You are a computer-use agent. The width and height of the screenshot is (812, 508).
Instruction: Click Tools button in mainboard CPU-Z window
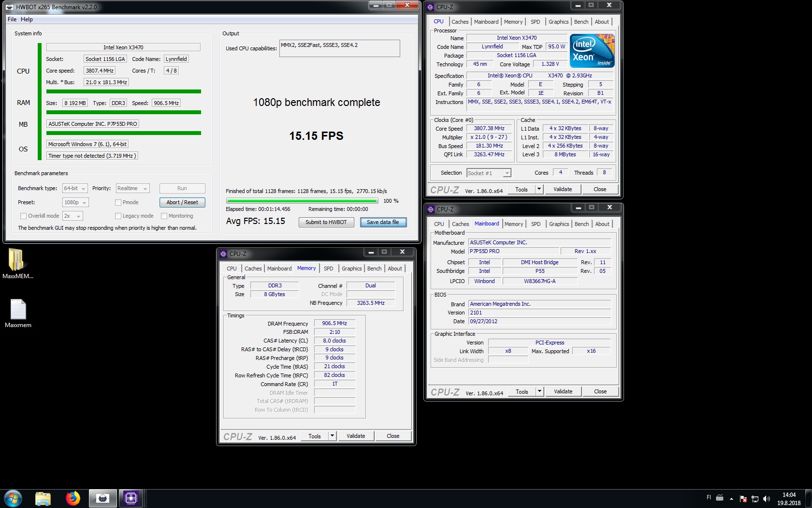[522, 391]
